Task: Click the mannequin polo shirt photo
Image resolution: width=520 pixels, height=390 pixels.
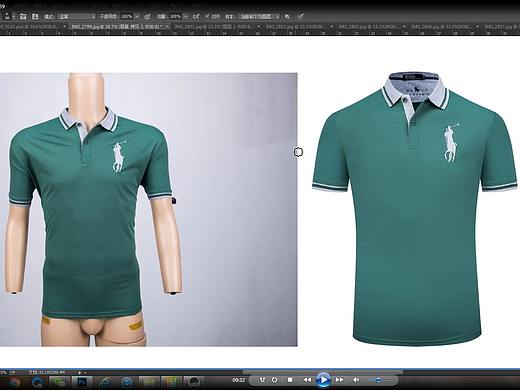Action: [x=149, y=210]
